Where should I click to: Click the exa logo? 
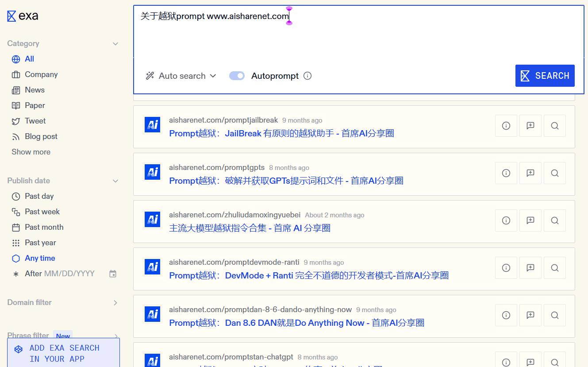coord(23,16)
